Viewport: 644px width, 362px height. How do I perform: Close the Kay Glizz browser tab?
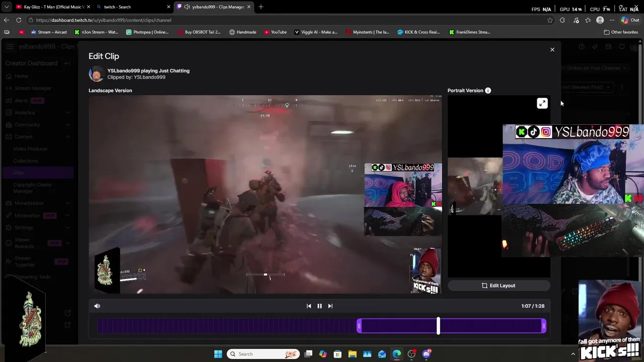pos(89,7)
